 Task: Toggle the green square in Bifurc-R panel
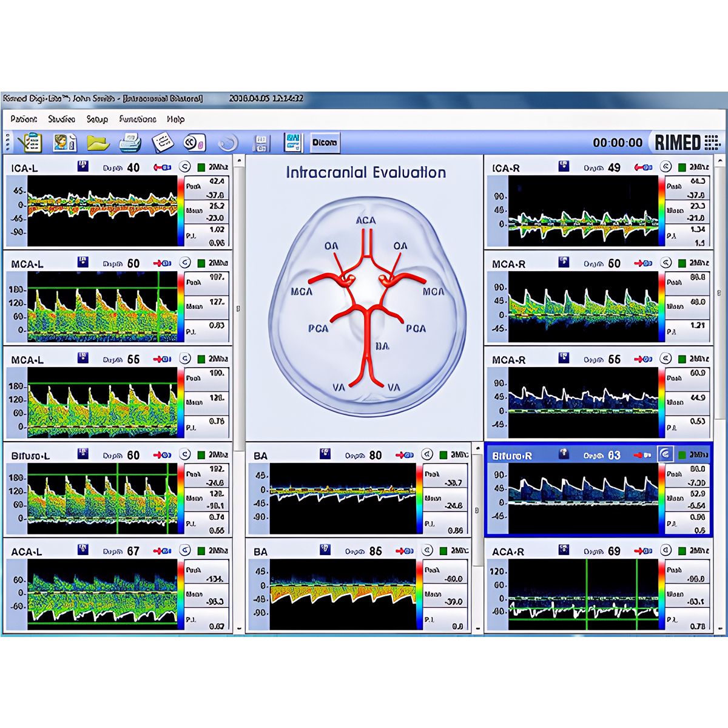(682, 454)
